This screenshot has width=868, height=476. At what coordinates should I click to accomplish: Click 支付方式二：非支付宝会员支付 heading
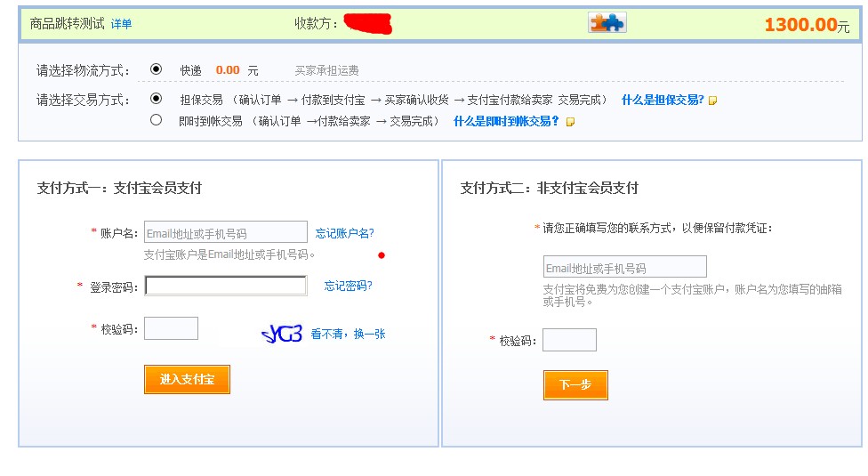point(549,189)
